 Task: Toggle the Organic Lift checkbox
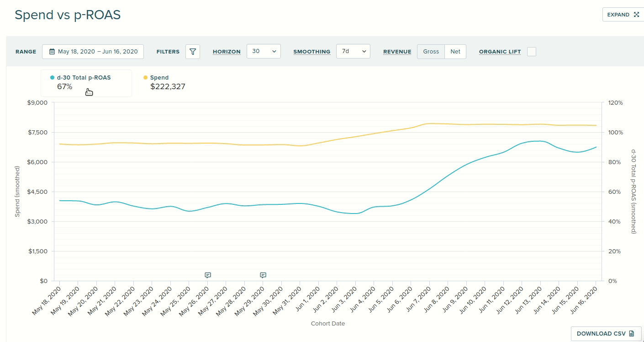pos(532,52)
